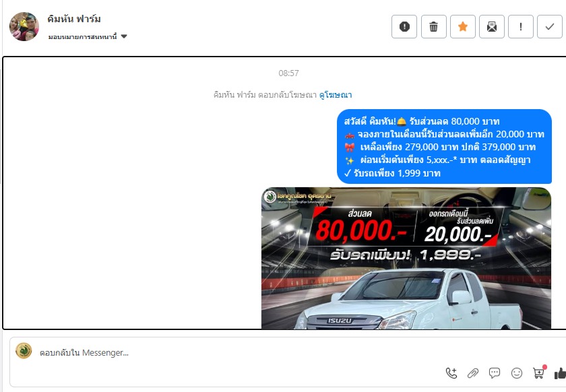The image size is (566, 392).
Task: Mark conversation done with checkmark button
Action: [x=549, y=26]
